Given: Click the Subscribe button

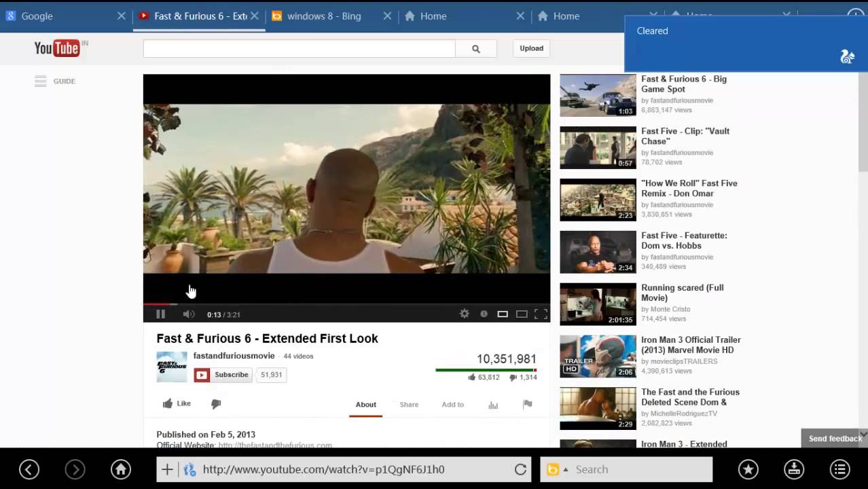Looking at the screenshot, I should pyautogui.click(x=222, y=375).
